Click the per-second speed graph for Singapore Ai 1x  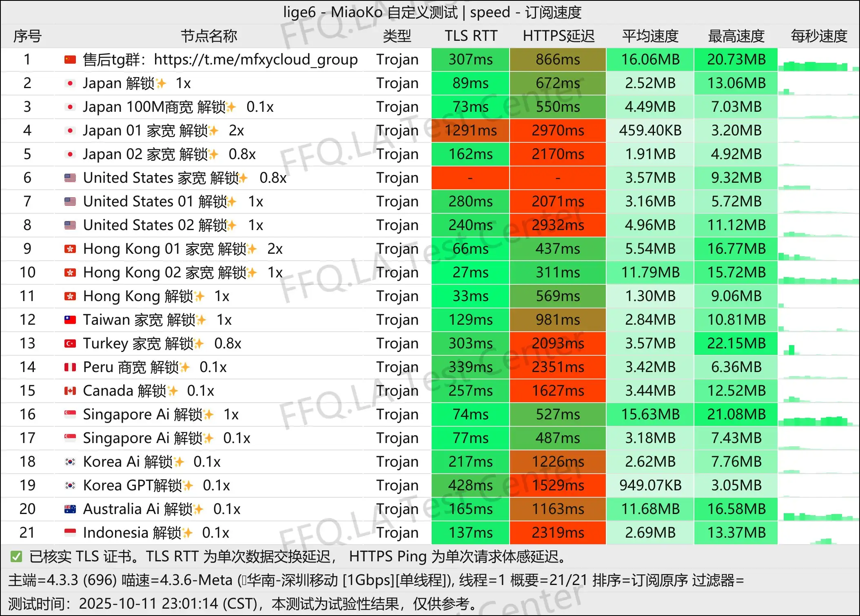click(818, 419)
